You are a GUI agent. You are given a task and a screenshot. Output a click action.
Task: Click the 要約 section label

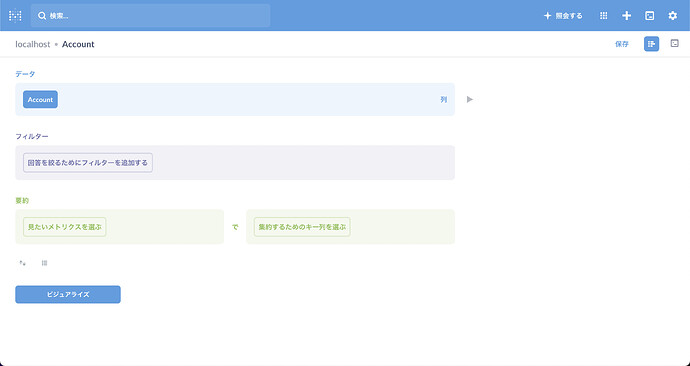(22, 201)
